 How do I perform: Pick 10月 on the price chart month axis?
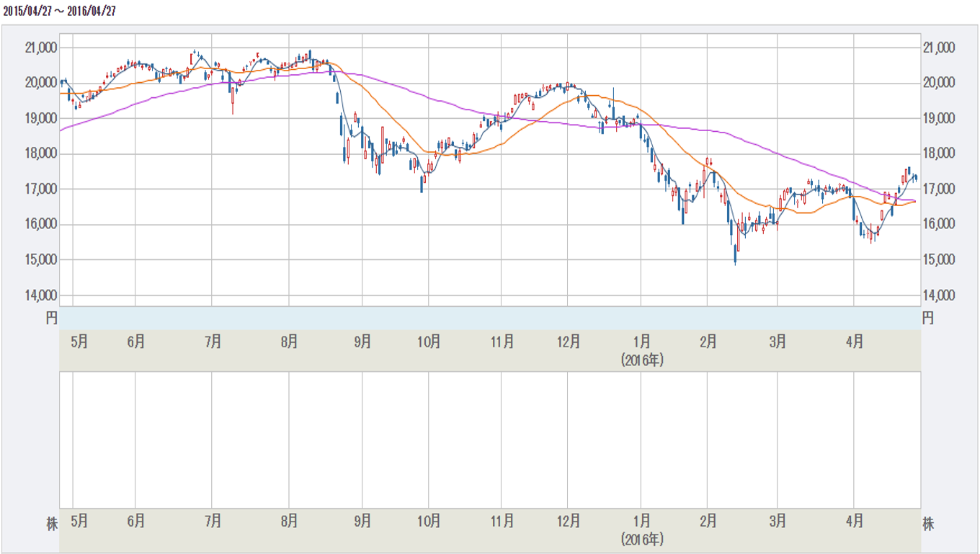pyautogui.click(x=429, y=342)
